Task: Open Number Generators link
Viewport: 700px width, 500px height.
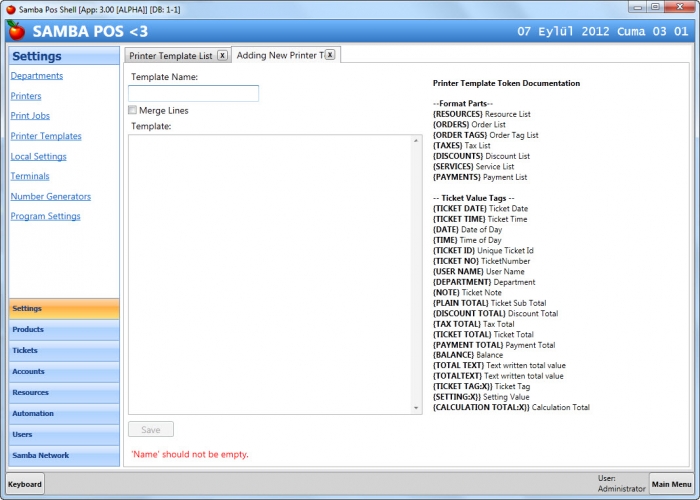Action: pyautogui.click(x=50, y=196)
